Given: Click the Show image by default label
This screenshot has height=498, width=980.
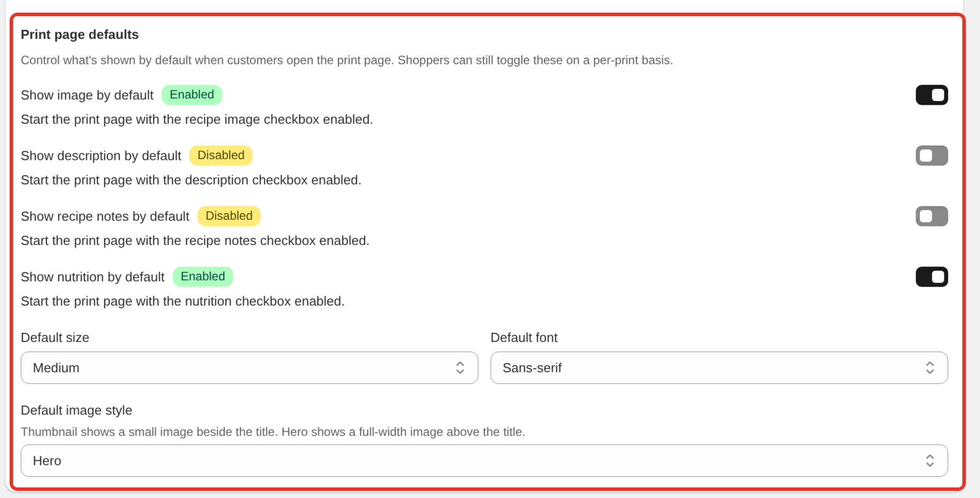Looking at the screenshot, I should [87, 96].
